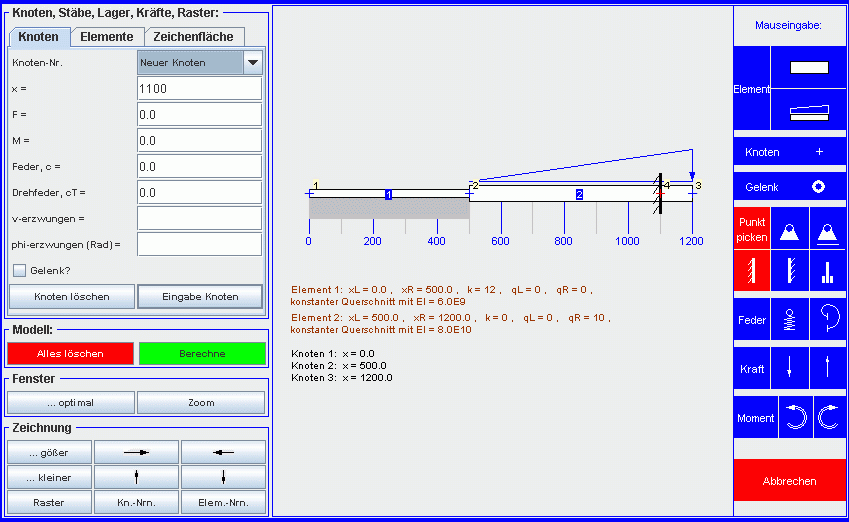The width and height of the screenshot is (849, 522).
Task: Click the Gelenk hinge ring icon
Action: [818, 187]
